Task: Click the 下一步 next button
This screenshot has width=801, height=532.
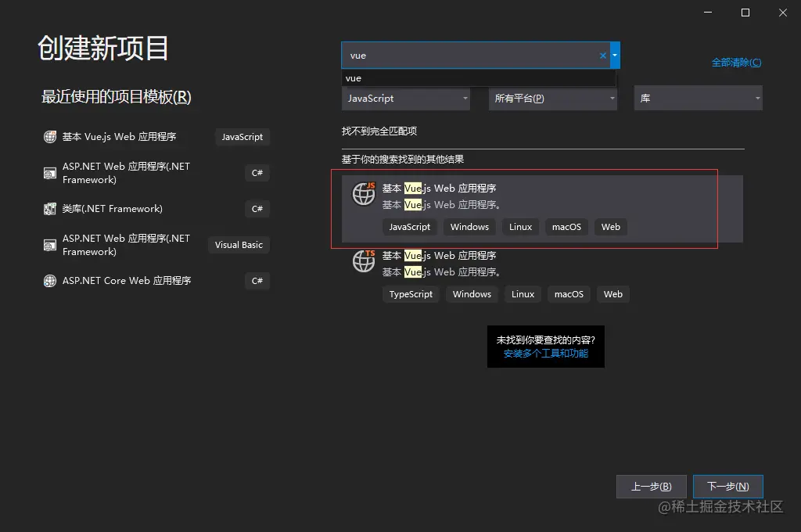Action: click(x=728, y=487)
